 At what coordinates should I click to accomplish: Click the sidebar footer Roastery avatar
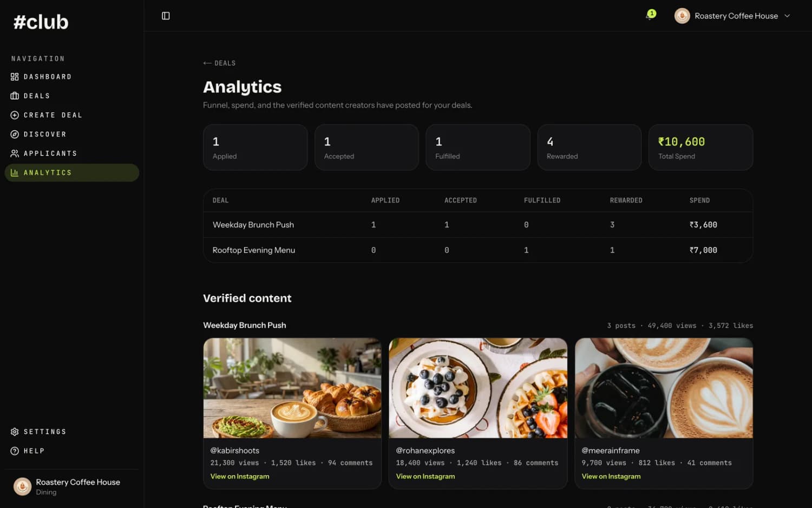pos(22,486)
